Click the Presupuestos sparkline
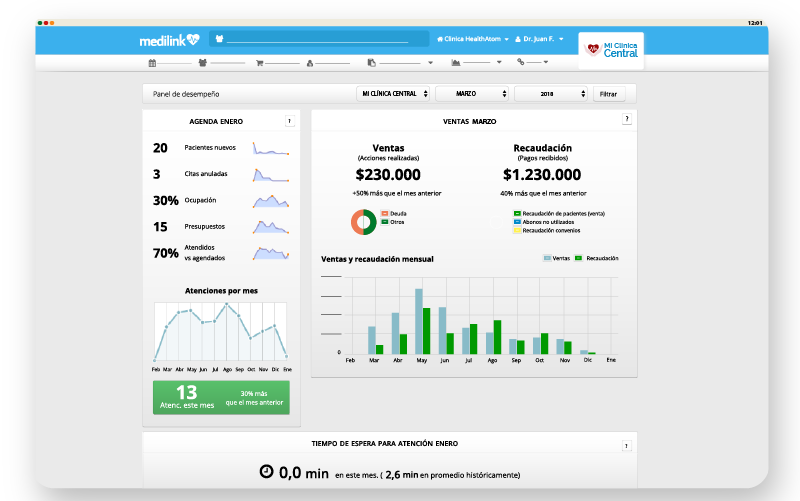The image size is (800, 501). tap(270, 227)
